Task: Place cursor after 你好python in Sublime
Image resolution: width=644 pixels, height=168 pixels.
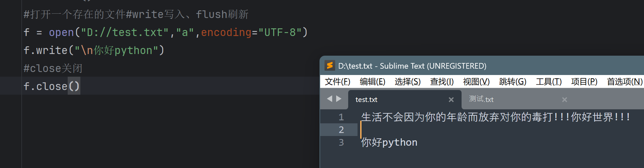Action: [x=418, y=142]
